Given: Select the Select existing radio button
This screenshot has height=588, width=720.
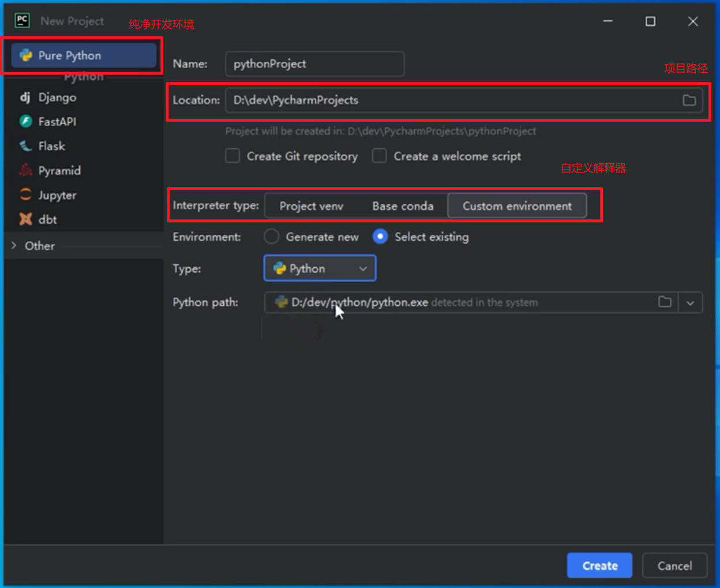Looking at the screenshot, I should coord(380,237).
